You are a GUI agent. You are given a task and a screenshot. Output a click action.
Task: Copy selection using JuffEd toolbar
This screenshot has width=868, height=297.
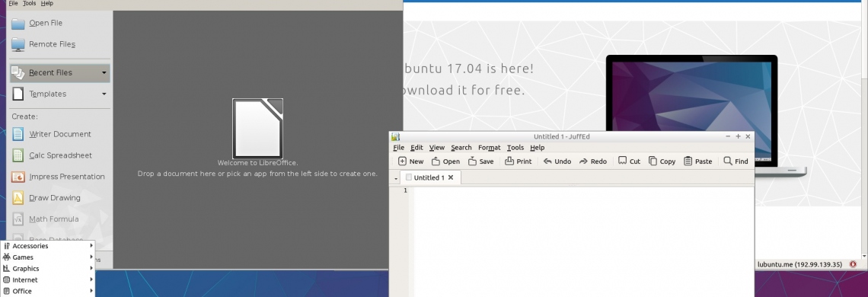662,161
